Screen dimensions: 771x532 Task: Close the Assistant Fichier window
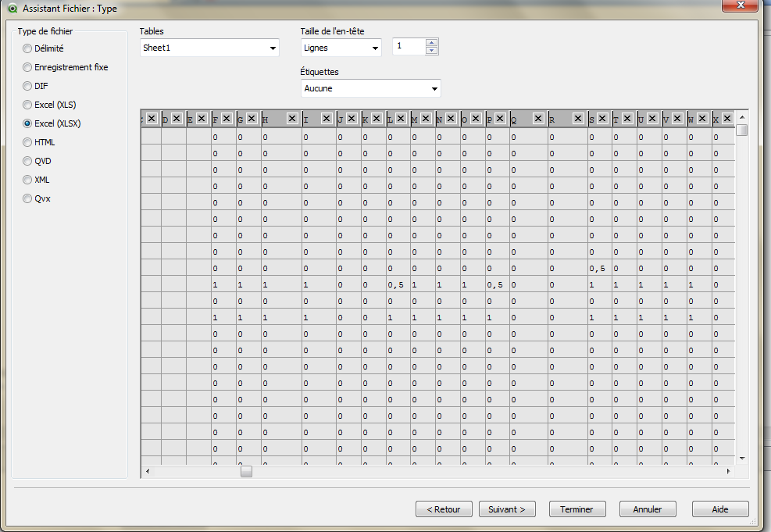pos(740,5)
